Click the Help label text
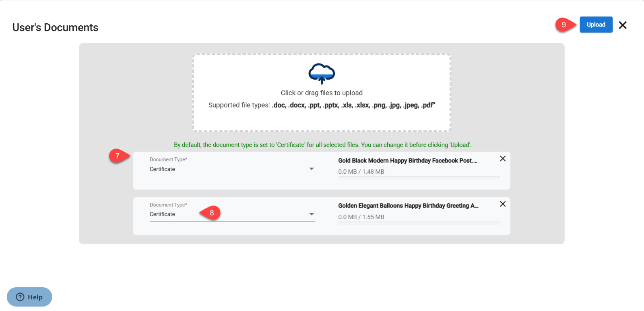This screenshot has width=644, height=311. pos(35,297)
